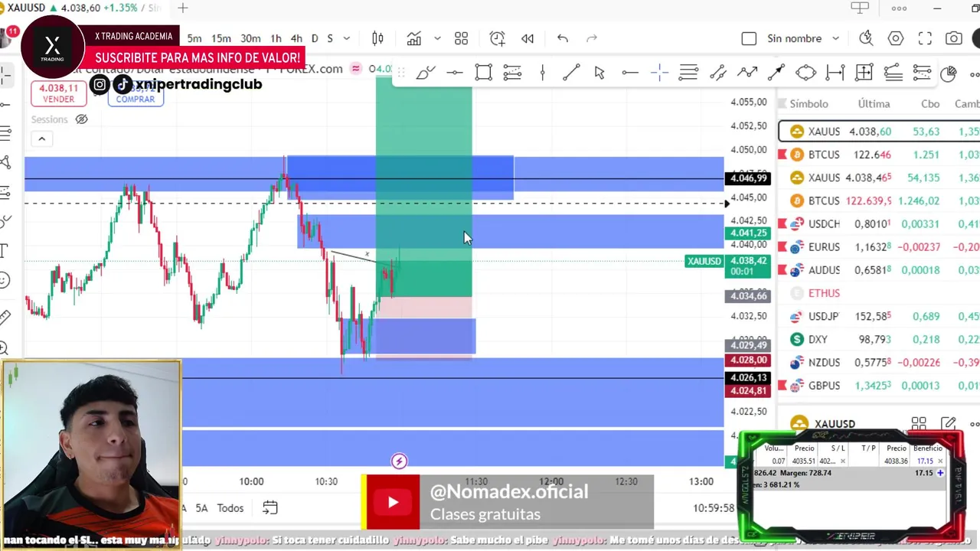Image resolution: width=980 pixels, height=551 pixels.
Task: Switch to 1h timeframe
Action: [276, 38]
